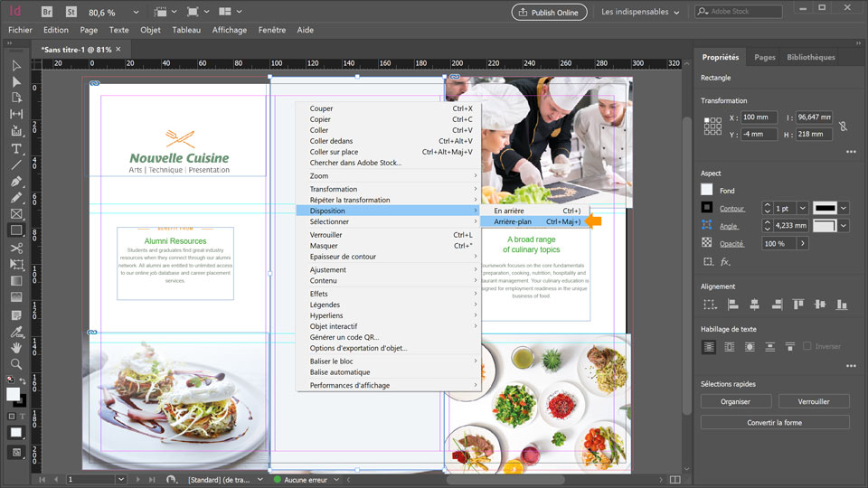Screen dimensions: 868x488
Task: Select the Line tool
Action: tap(16, 164)
